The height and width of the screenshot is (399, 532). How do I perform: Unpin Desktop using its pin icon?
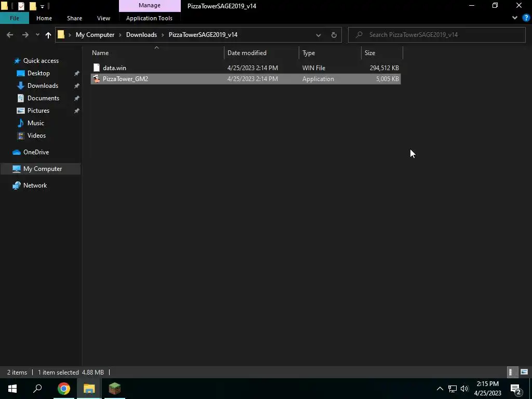pos(77,73)
